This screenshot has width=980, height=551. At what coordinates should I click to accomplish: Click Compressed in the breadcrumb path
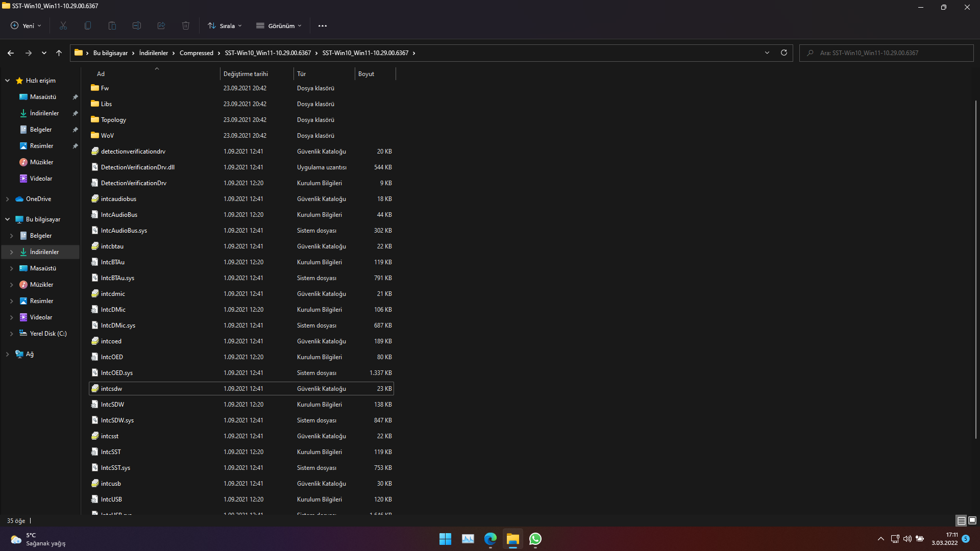tap(196, 53)
